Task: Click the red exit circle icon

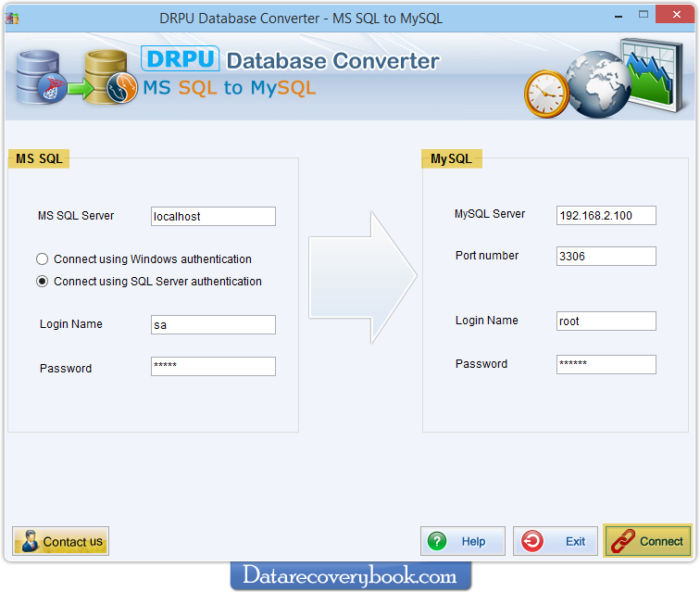Action: point(532,541)
